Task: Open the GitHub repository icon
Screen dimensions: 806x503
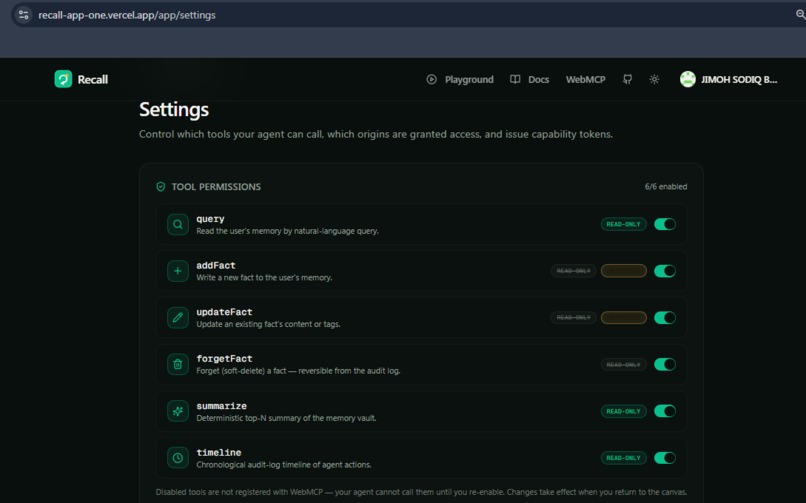Action: tap(627, 80)
